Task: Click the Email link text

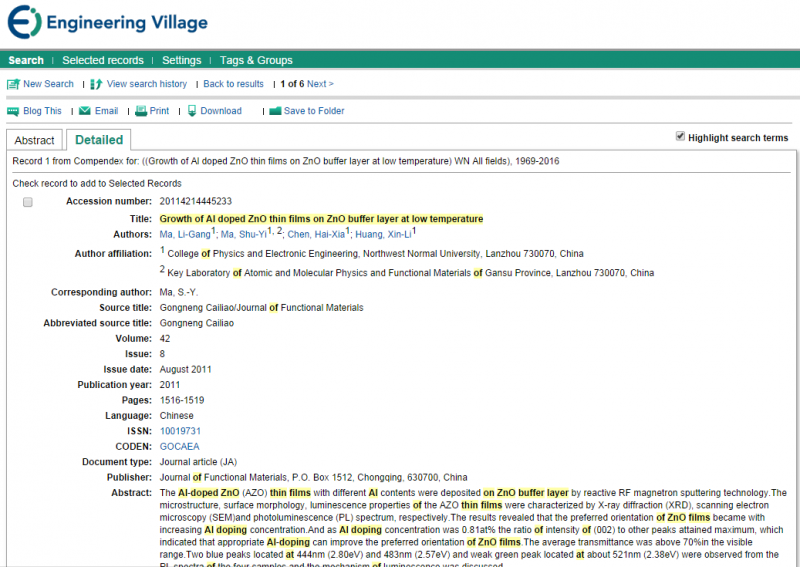Action: (107, 111)
